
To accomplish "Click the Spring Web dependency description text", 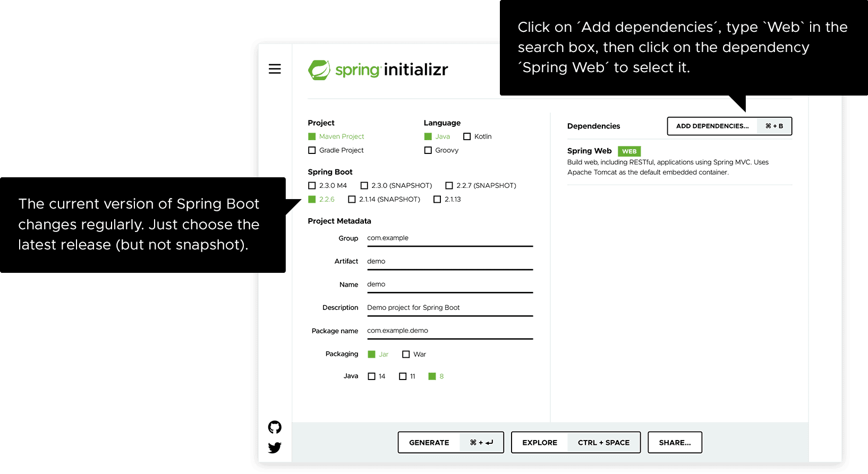I will tap(668, 167).
